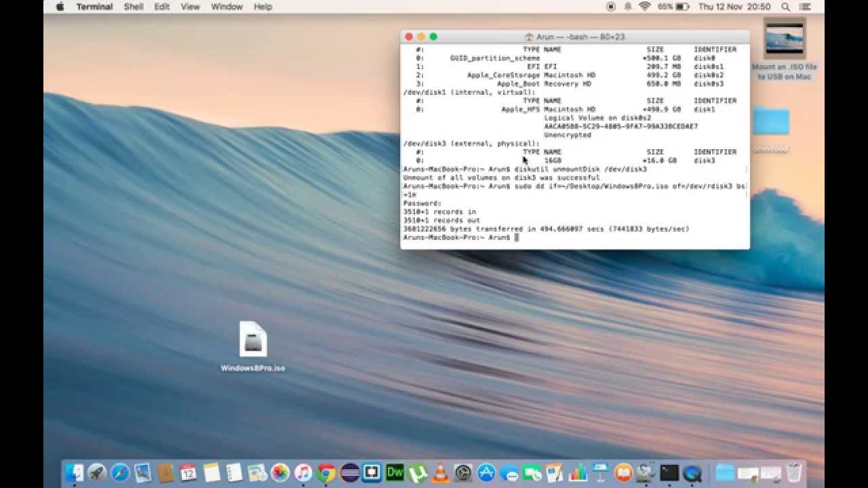Open iTunes from the Dock

(303, 472)
